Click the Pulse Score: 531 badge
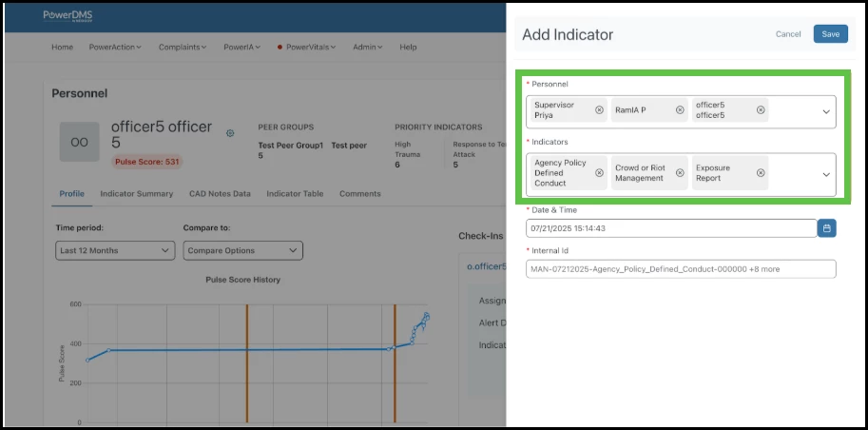 pyautogui.click(x=147, y=163)
